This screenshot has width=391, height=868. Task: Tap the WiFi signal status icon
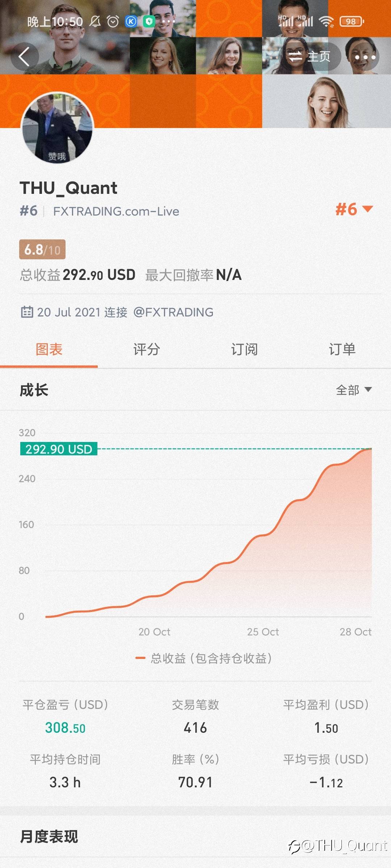(326, 22)
